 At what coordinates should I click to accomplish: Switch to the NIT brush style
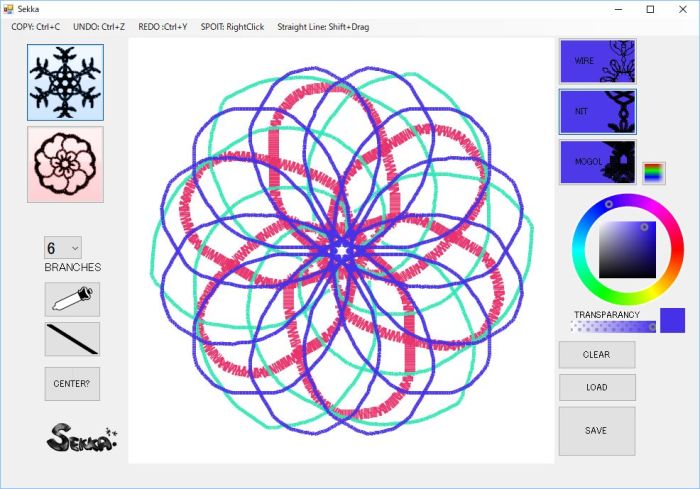click(597, 111)
